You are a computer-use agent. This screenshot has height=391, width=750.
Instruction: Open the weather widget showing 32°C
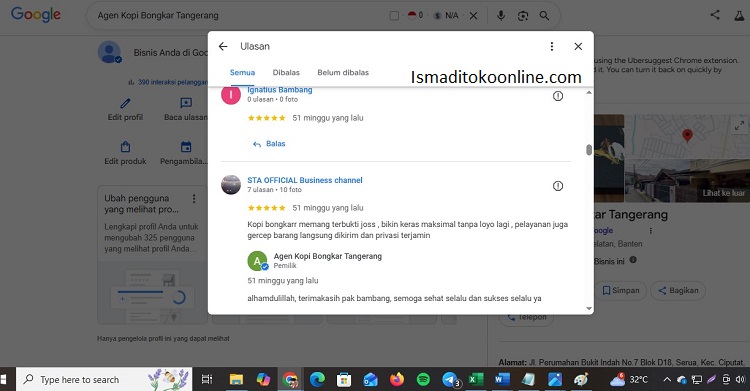point(629,380)
